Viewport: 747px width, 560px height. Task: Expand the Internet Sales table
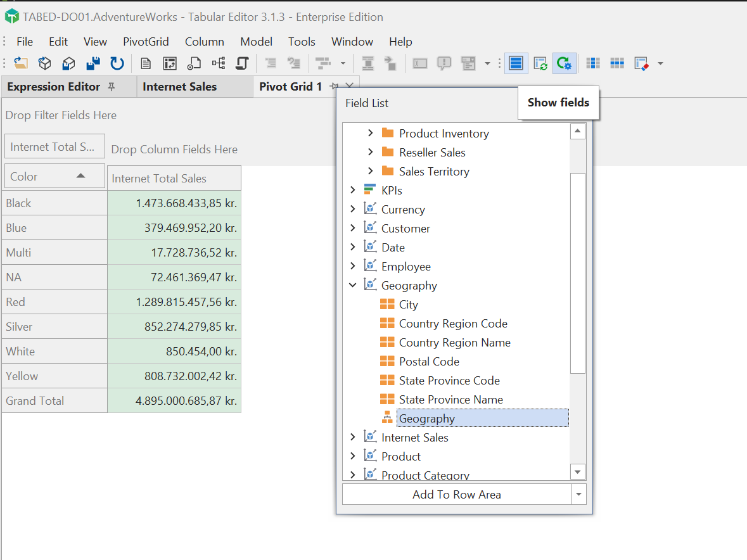point(353,437)
